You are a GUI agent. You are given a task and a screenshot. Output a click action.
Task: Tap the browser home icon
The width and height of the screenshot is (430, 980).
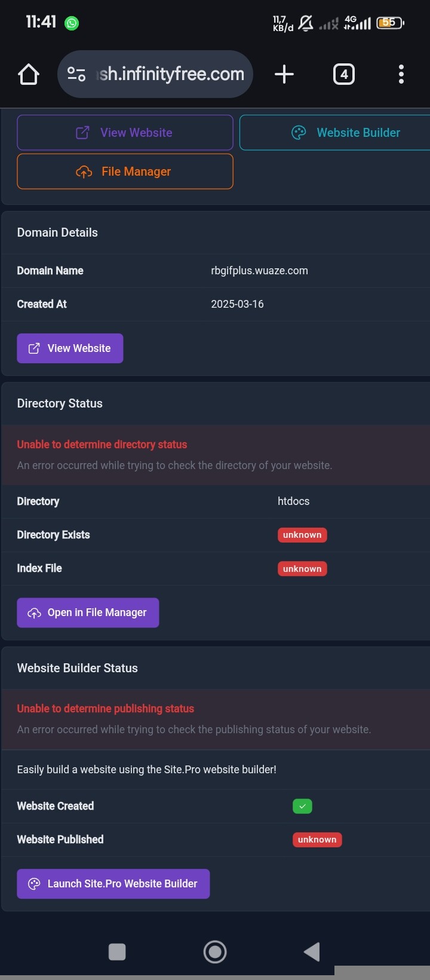pyautogui.click(x=29, y=75)
